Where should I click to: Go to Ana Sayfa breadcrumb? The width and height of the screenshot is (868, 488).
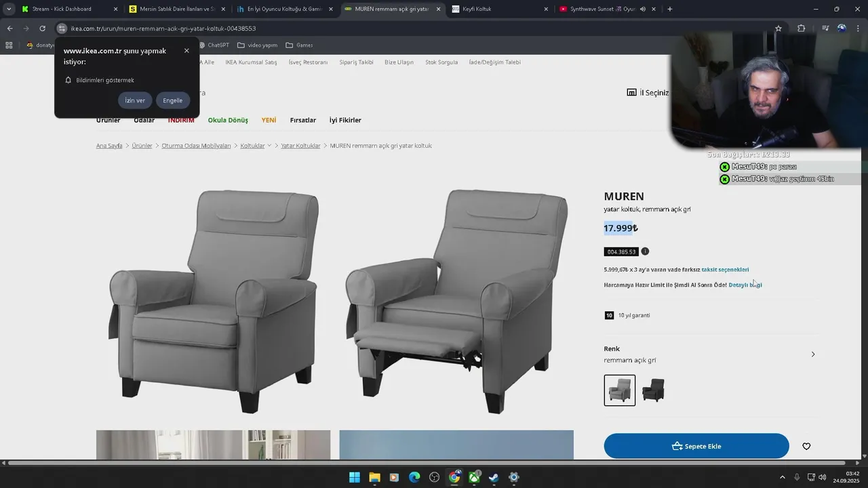[109, 146]
